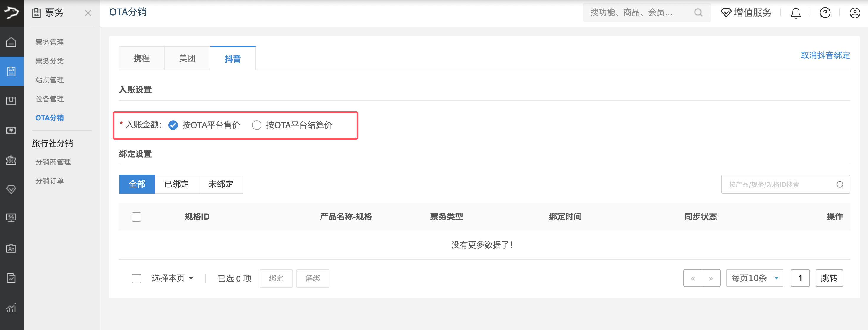The width and height of the screenshot is (868, 330).
Task: Click search magnifier in product search box
Action: [x=840, y=184]
